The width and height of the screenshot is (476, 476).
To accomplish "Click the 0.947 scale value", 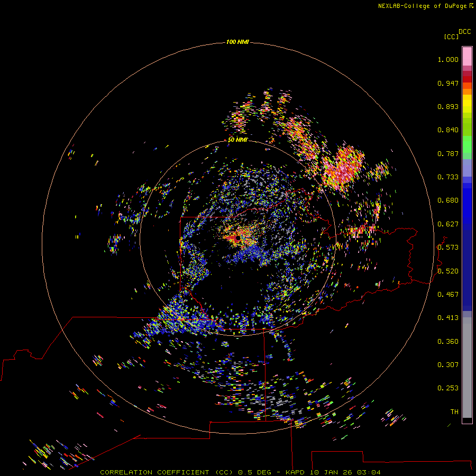I will [448, 83].
